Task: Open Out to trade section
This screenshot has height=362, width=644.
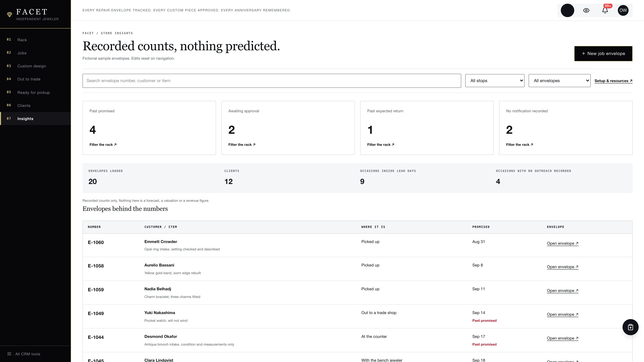Action: pos(35,79)
